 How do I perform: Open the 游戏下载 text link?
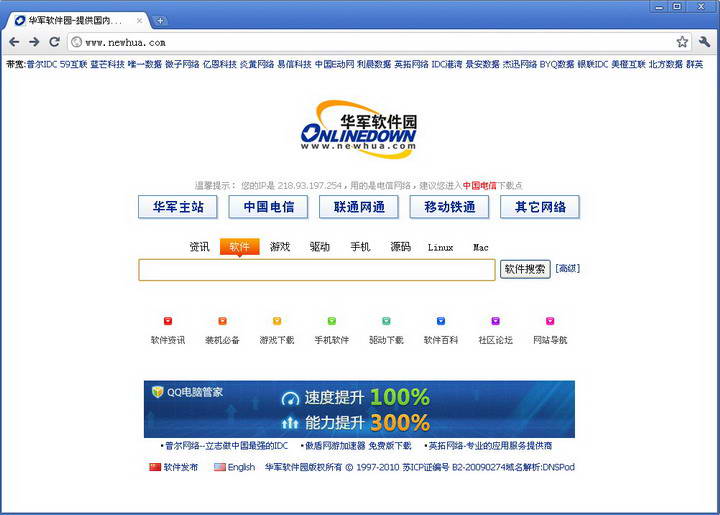(277, 340)
